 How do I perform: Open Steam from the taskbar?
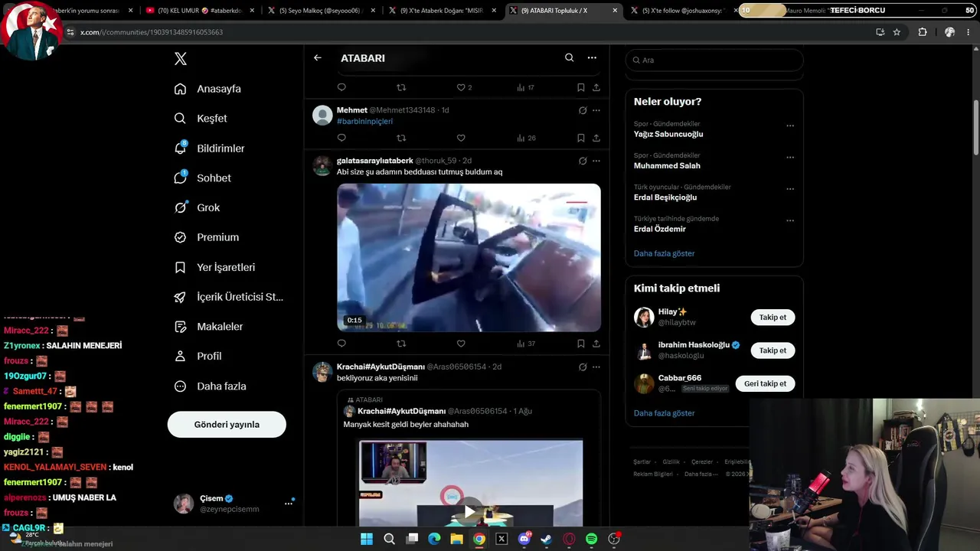546,539
